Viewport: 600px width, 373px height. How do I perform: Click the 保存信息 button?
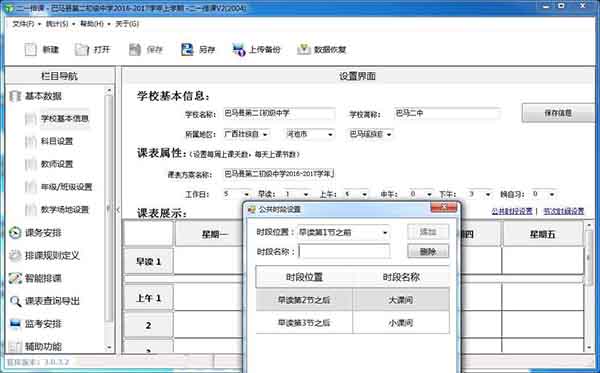[x=558, y=113]
